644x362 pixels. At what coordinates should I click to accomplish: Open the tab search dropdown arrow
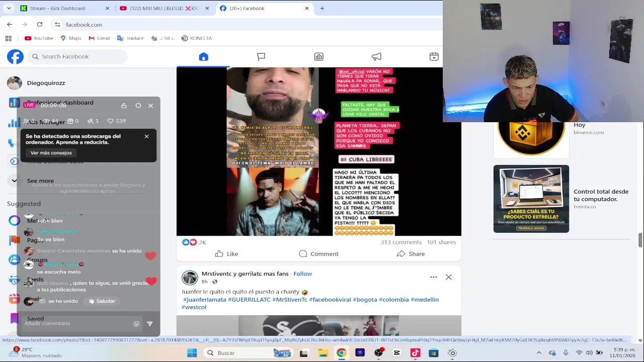click(x=9, y=8)
